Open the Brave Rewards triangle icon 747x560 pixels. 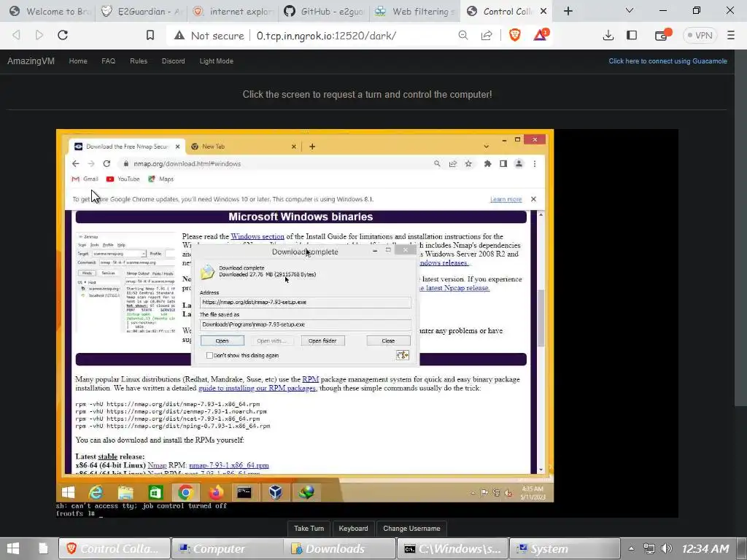(x=541, y=35)
